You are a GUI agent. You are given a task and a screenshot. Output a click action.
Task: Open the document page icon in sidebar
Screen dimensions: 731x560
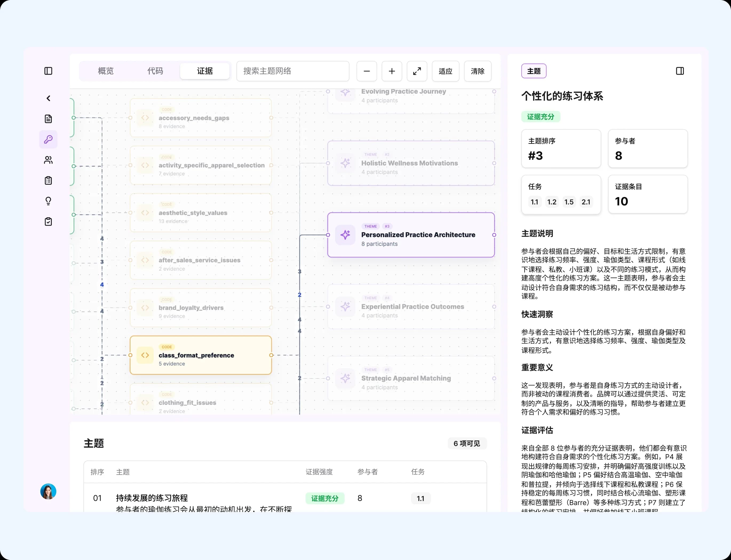tap(48, 119)
